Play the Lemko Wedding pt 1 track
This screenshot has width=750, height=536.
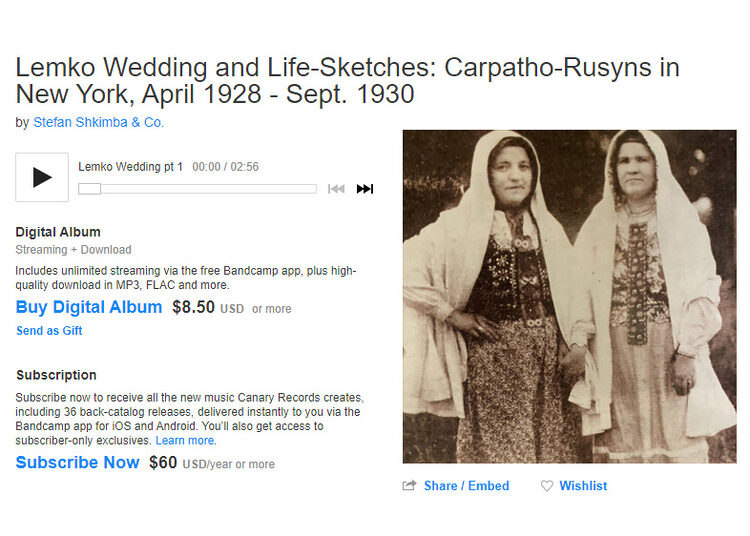pyautogui.click(x=42, y=177)
